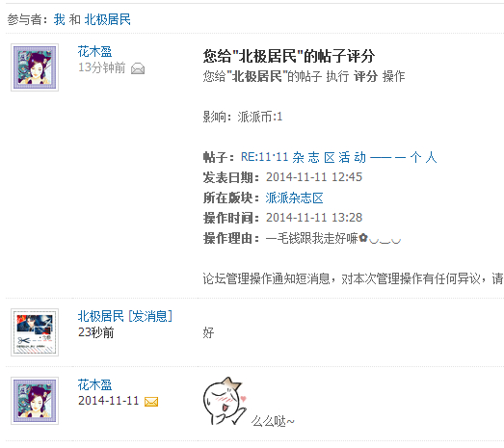This screenshot has height=448, width=504.
Task: Click the flower emoji in 操作理由
Action: tap(363, 238)
